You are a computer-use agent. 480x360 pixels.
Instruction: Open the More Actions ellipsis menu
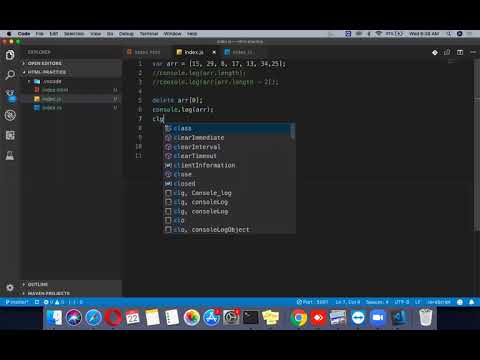pyautogui.click(x=473, y=52)
